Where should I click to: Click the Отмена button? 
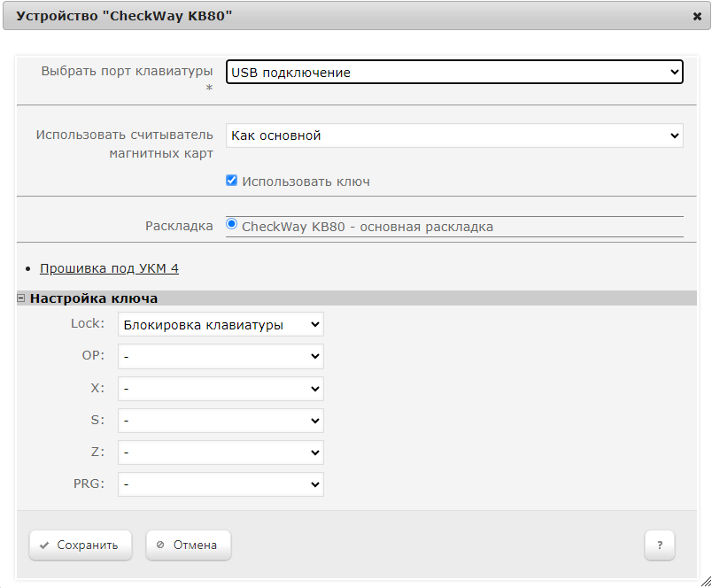point(189,545)
